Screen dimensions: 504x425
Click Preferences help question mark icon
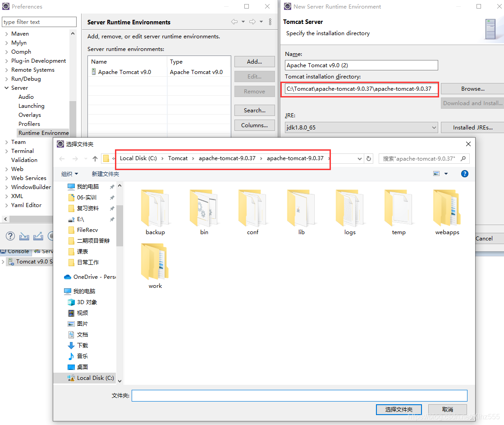point(10,236)
